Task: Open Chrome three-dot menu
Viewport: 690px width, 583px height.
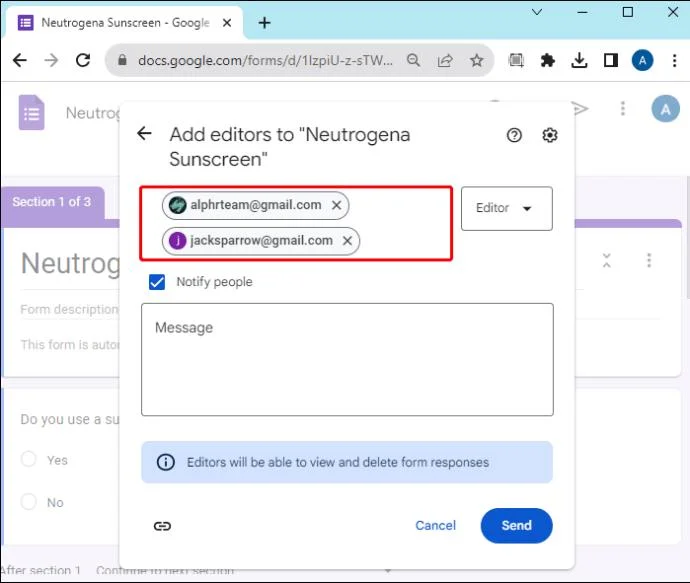Action: tap(674, 60)
